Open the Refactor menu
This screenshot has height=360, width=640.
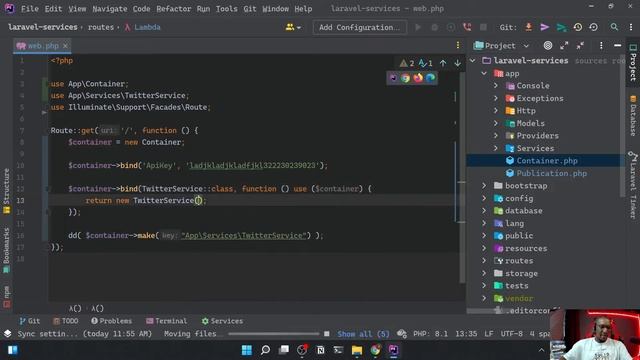[x=173, y=9]
